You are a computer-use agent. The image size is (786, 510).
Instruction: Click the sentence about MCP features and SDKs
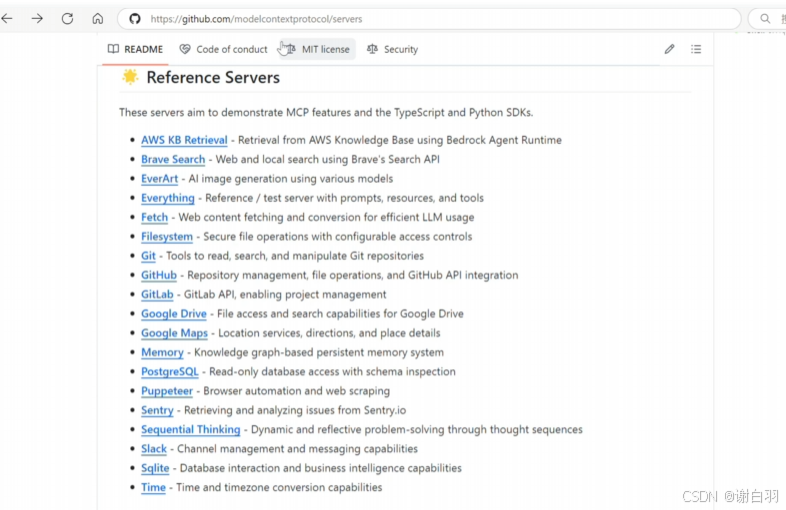coord(326,113)
